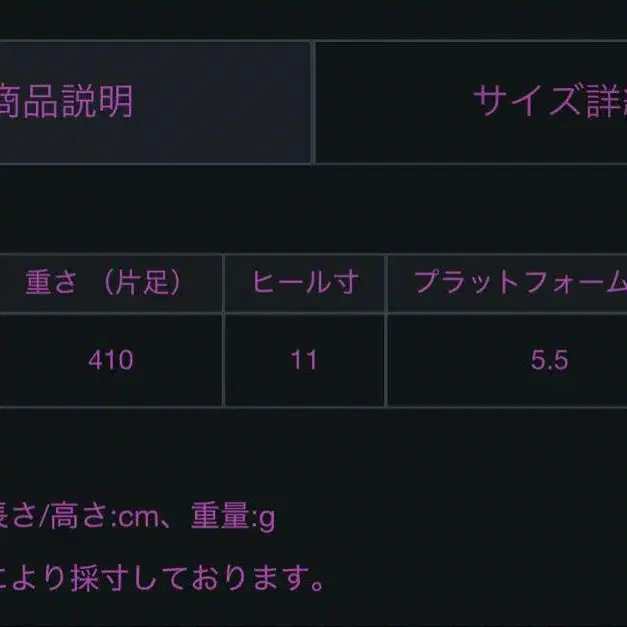Click the empty area between tabs and table
The width and height of the screenshot is (627, 627).
(x=300, y=208)
